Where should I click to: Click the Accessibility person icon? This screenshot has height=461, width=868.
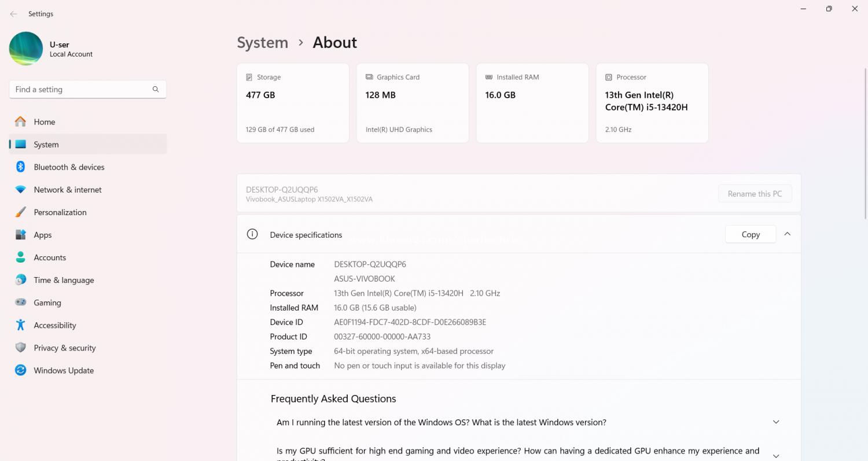21,325
